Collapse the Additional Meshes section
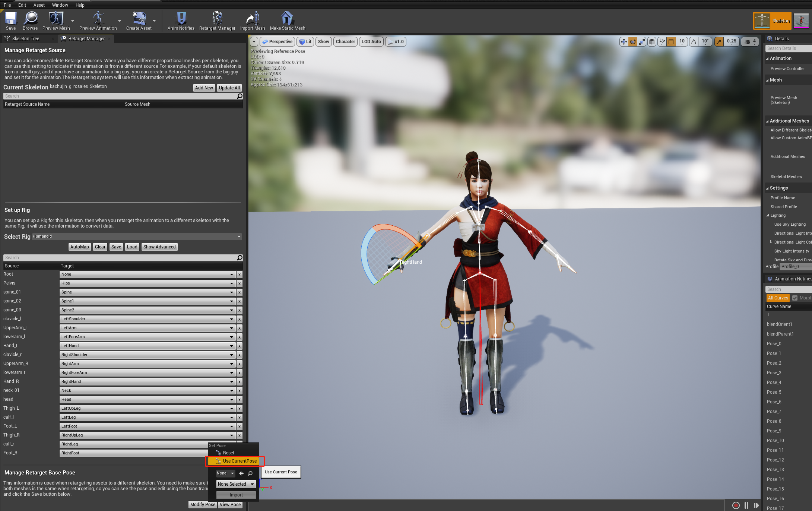Viewport: 812px width, 511px height. coord(767,121)
